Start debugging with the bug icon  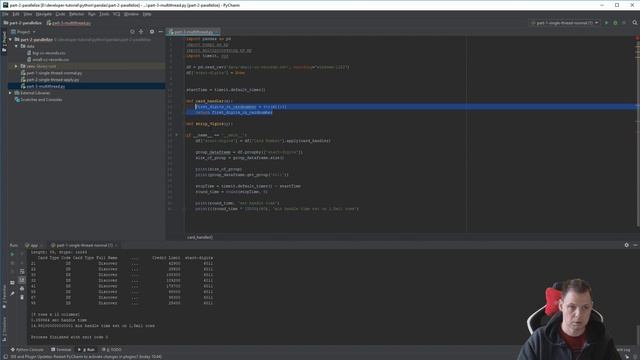click(615, 23)
